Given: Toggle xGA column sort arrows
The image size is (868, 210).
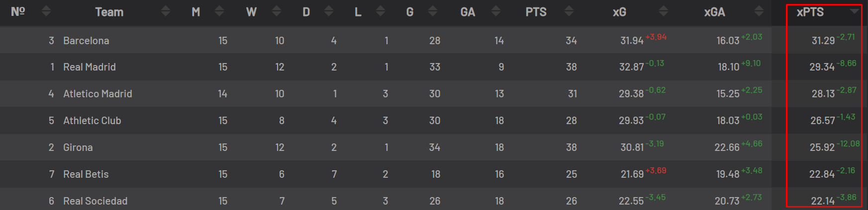Looking at the screenshot, I should point(759,11).
